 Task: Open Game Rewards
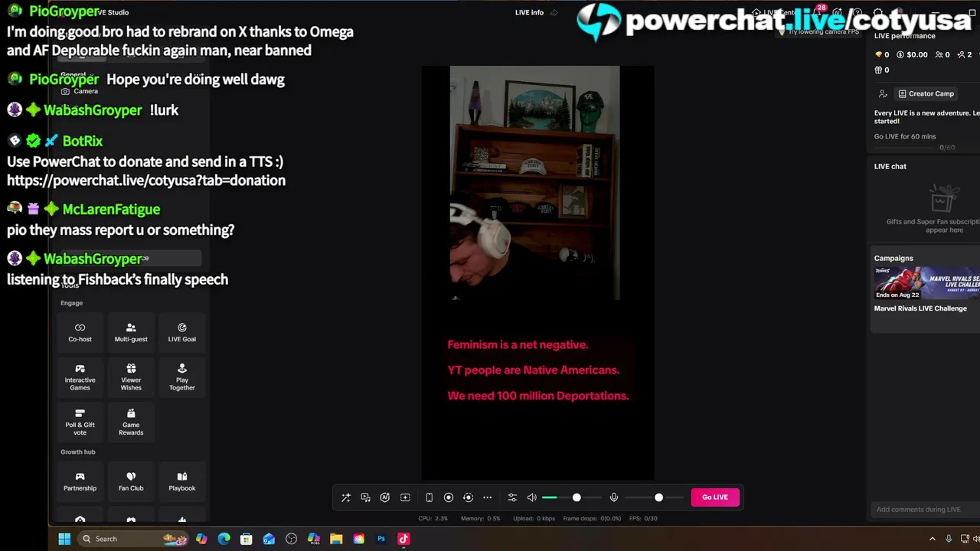click(131, 422)
